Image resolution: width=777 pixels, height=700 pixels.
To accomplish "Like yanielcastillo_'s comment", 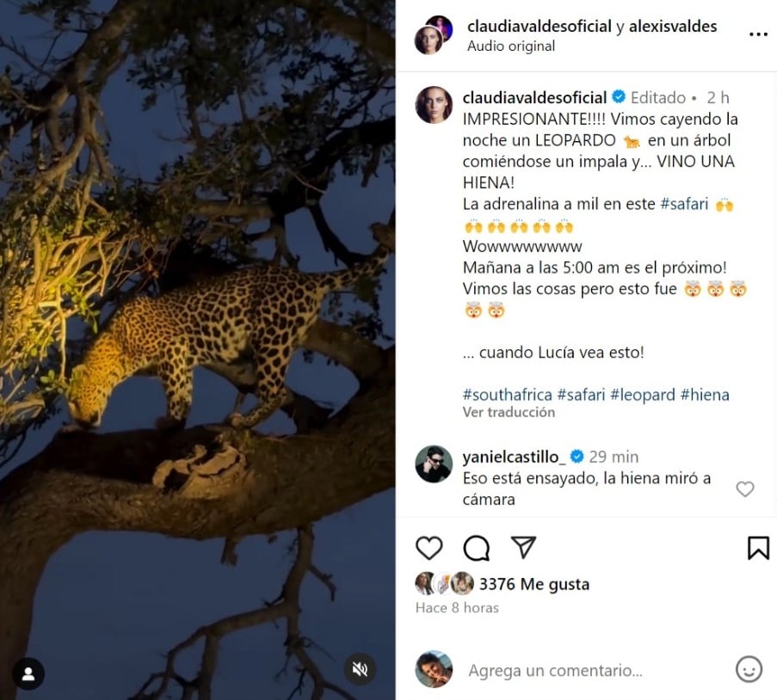I will (x=745, y=489).
